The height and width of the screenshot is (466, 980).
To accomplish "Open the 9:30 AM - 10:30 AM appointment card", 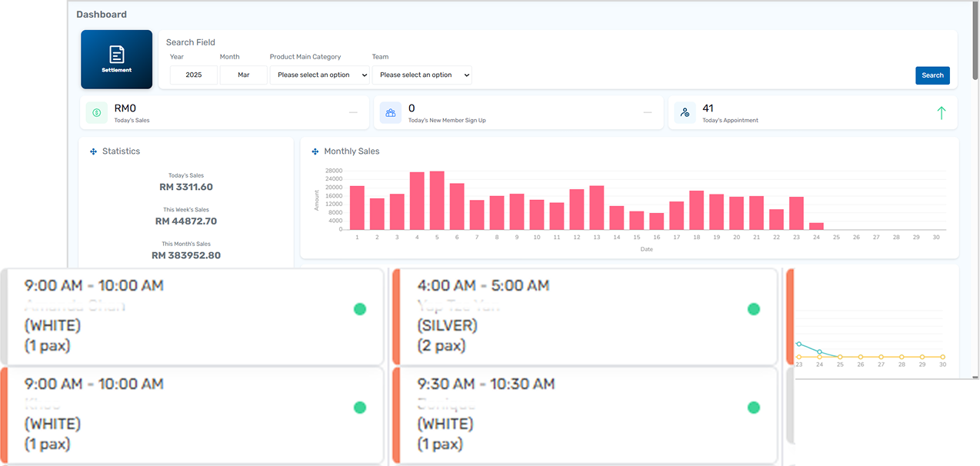I will pyautogui.click(x=585, y=416).
